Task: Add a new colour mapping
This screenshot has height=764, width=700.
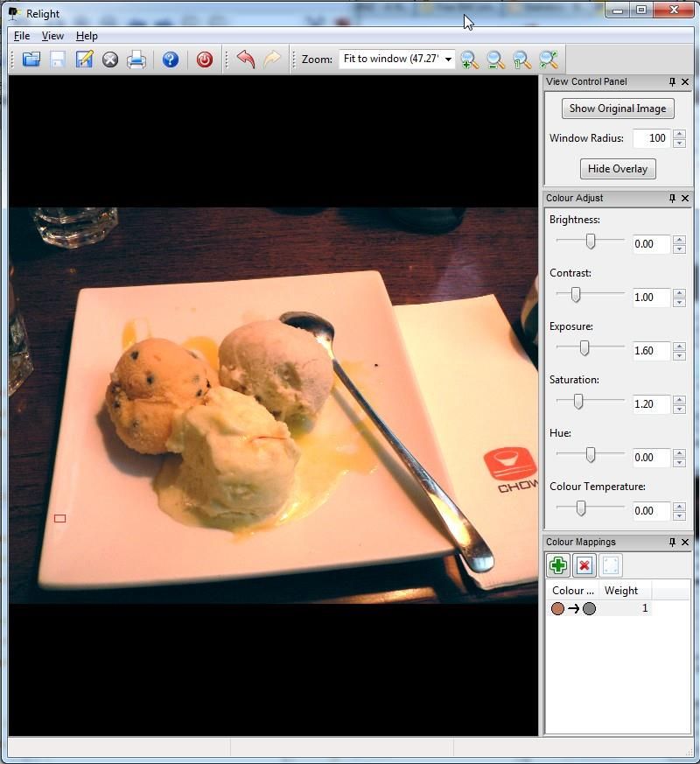Action: pyautogui.click(x=558, y=564)
